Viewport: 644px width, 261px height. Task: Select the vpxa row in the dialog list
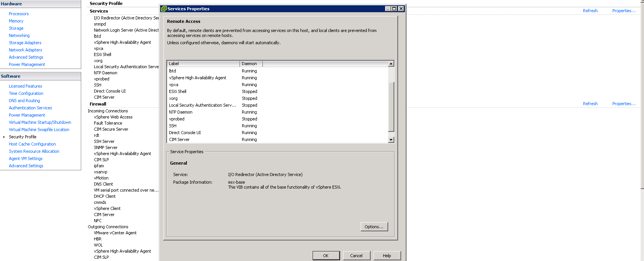point(278,85)
